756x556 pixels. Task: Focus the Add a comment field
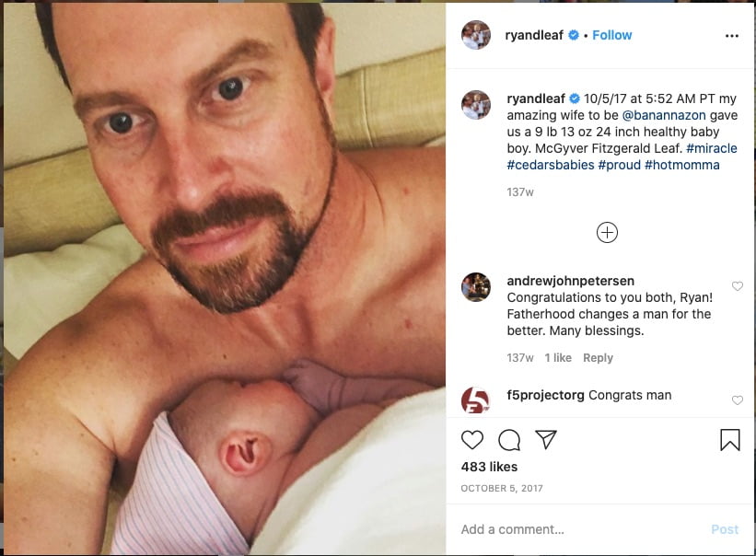coord(578,529)
